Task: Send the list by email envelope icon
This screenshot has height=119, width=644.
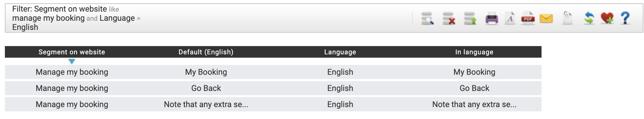Action: (x=546, y=19)
